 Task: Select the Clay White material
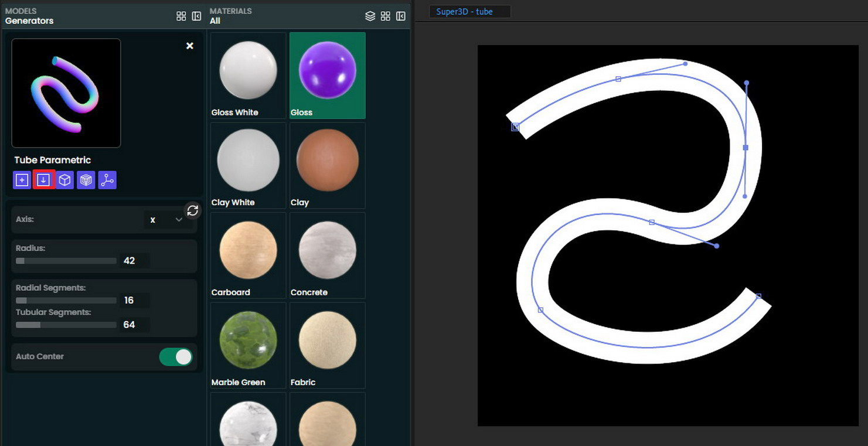[x=248, y=165]
